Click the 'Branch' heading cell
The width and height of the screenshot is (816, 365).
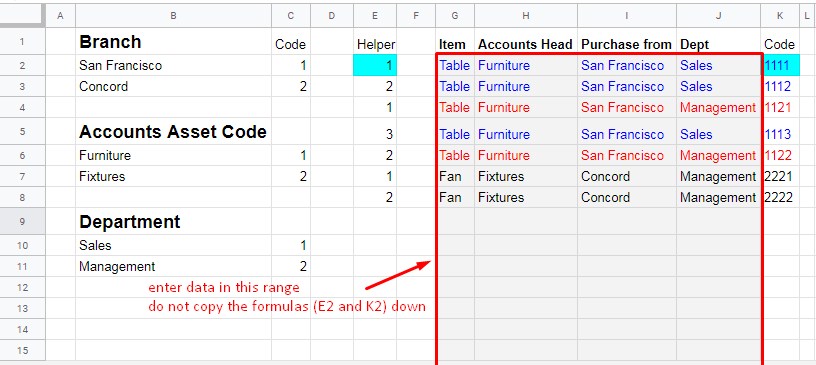[x=173, y=41]
